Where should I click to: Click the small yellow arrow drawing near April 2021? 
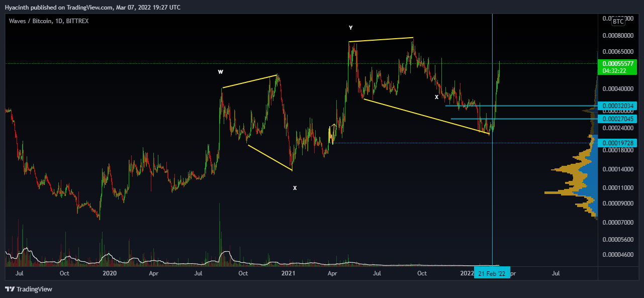[332, 134]
